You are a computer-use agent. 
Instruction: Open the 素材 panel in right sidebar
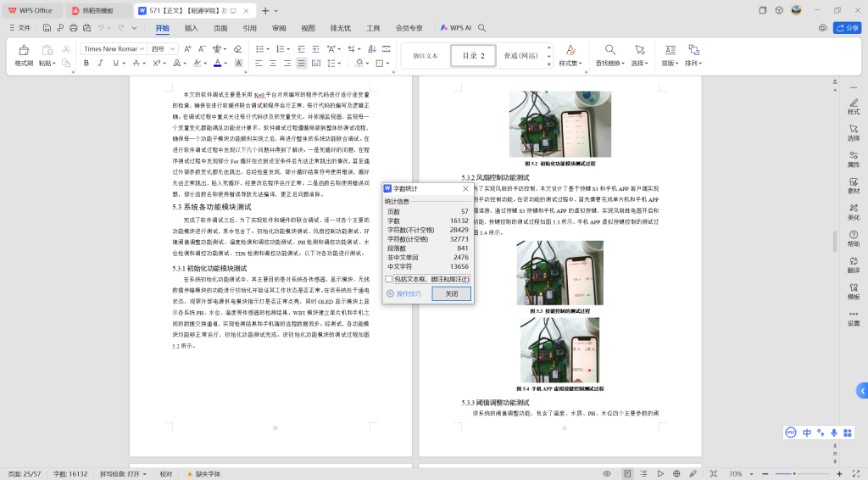point(854,186)
